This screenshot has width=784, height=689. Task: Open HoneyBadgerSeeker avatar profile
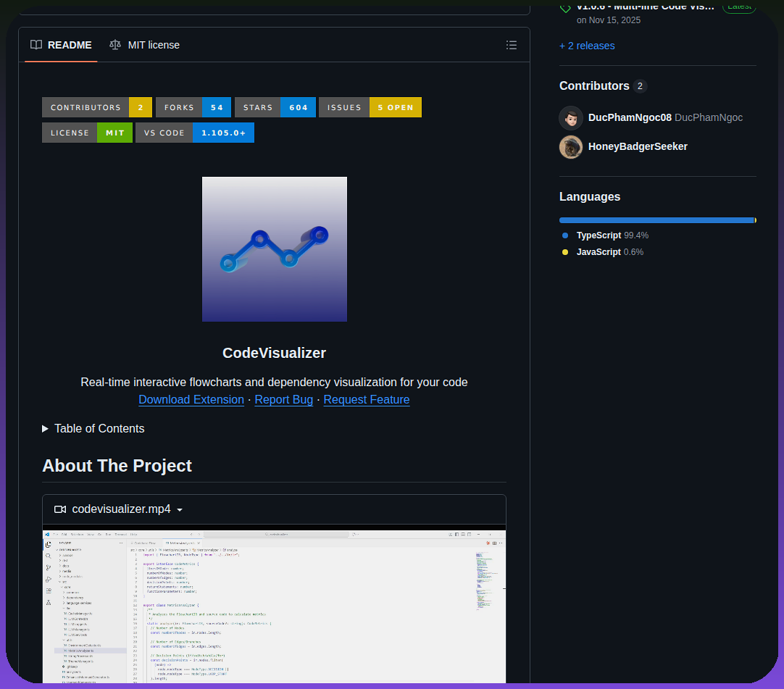point(570,147)
